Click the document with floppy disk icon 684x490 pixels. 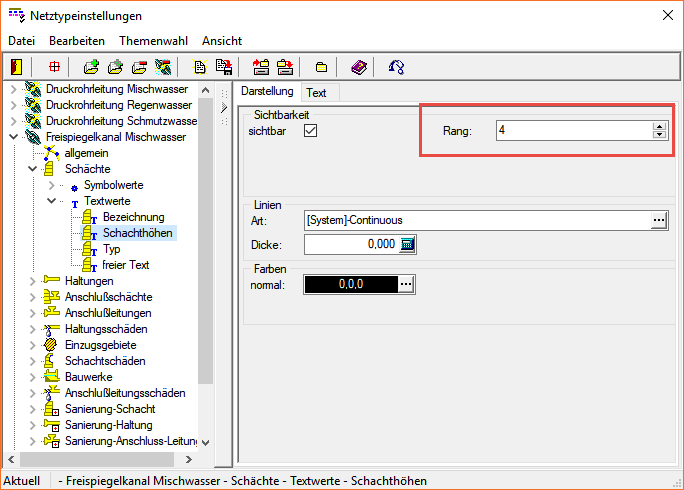[224, 67]
